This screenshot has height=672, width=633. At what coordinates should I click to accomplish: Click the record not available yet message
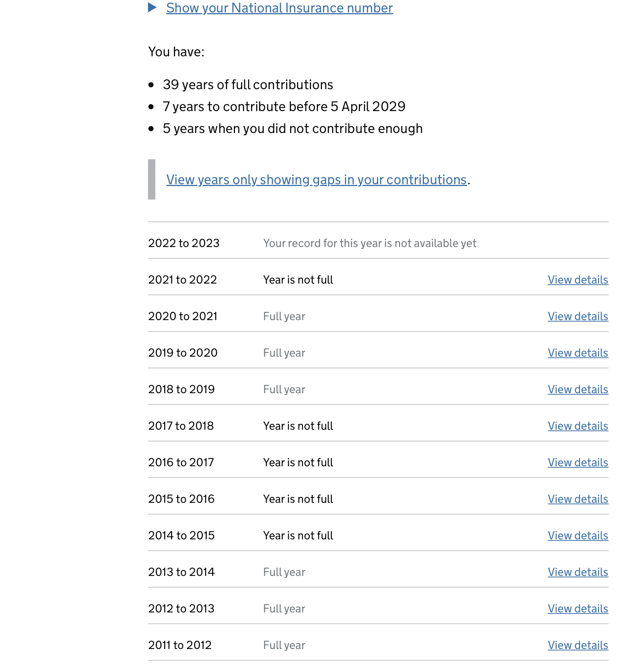pos(369,243)
